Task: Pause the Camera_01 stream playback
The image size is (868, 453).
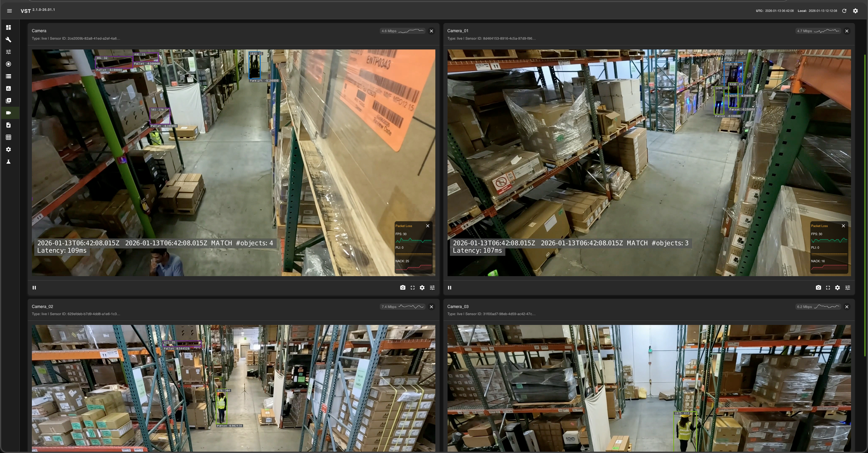Action: click(450, 288)
